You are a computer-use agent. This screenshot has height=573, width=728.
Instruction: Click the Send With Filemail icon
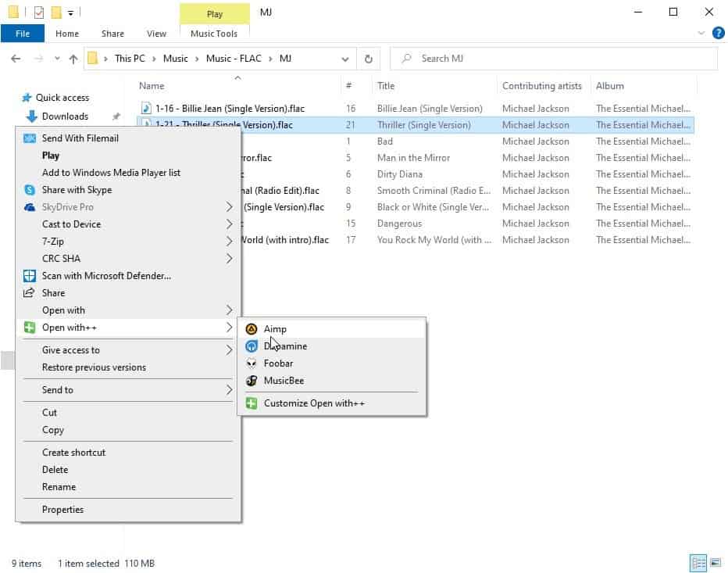point(29,138)
